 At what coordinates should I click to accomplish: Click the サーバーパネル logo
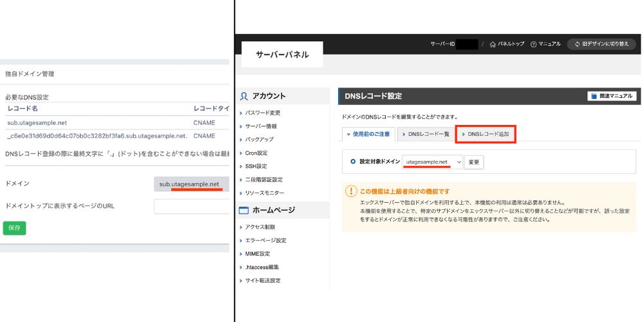pyautogui.click(x=282, y=55)
